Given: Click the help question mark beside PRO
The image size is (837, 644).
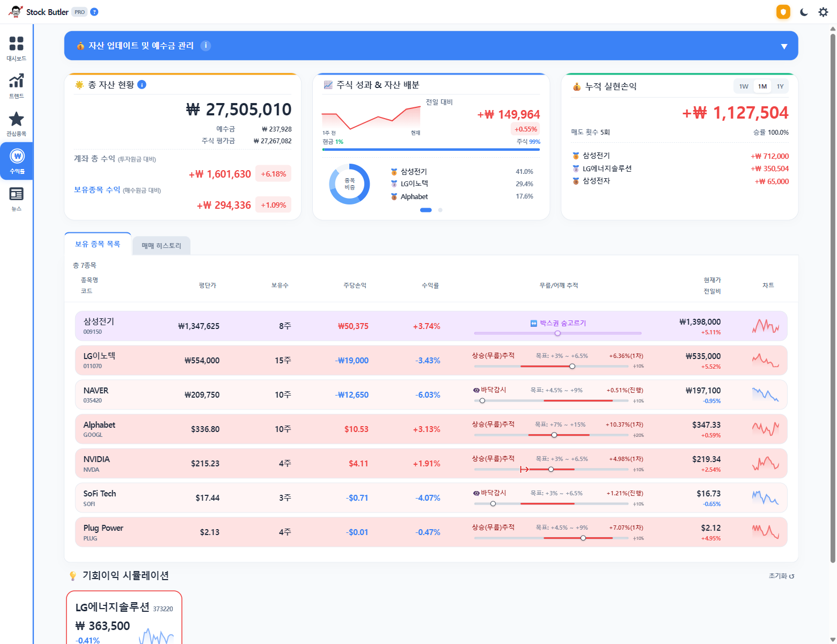Looking at the screenshot, I should tap(94, 12).
